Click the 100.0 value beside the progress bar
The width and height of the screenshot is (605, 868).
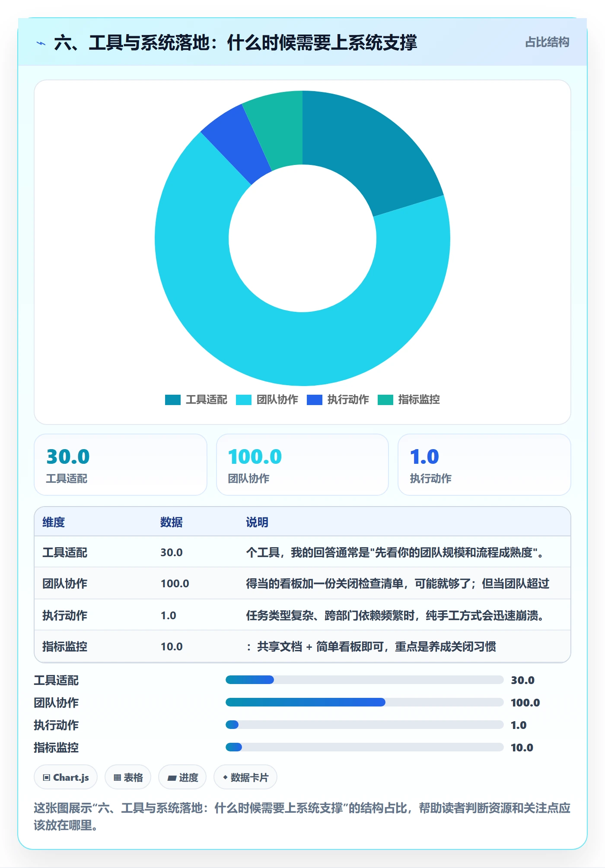click(525, 703)
